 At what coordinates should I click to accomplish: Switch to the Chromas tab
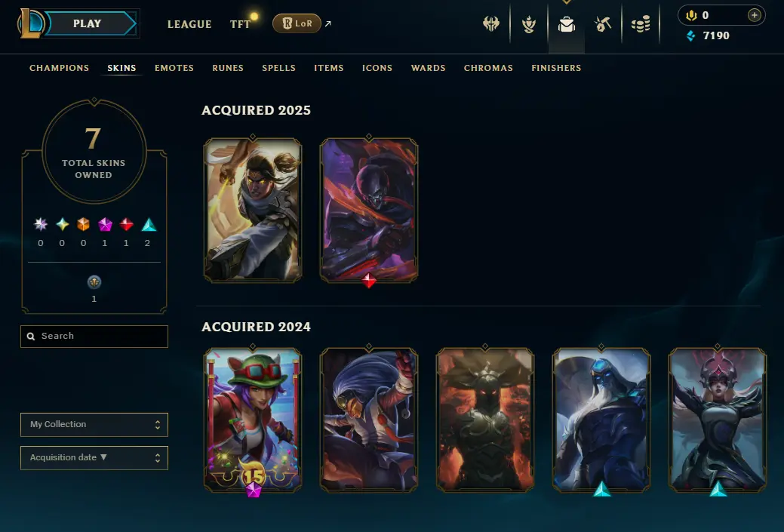pos(488,68)
